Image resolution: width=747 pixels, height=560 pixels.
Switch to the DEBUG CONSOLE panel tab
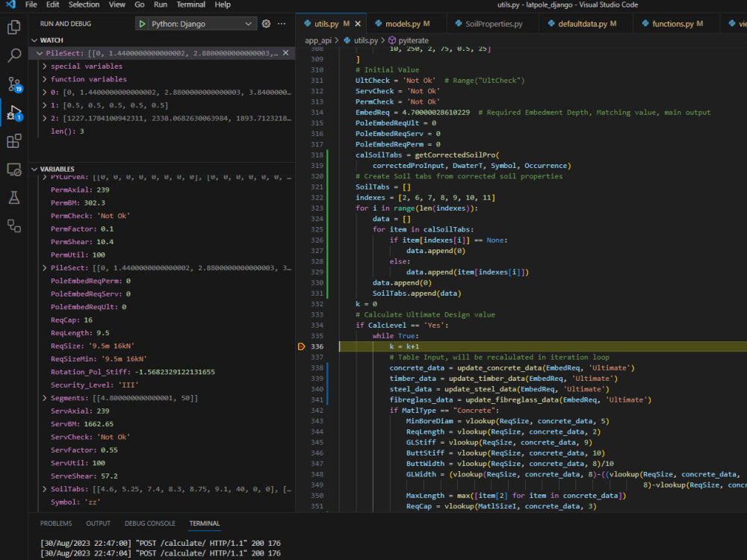149,523
